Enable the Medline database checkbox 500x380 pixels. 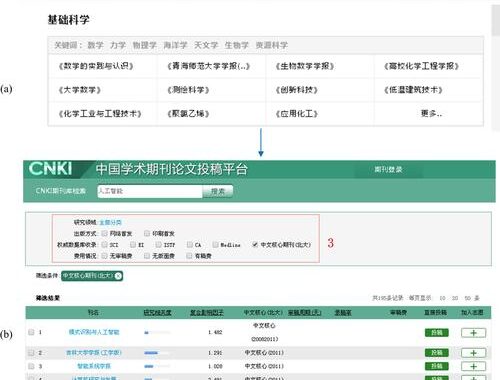tap(215, 245)
